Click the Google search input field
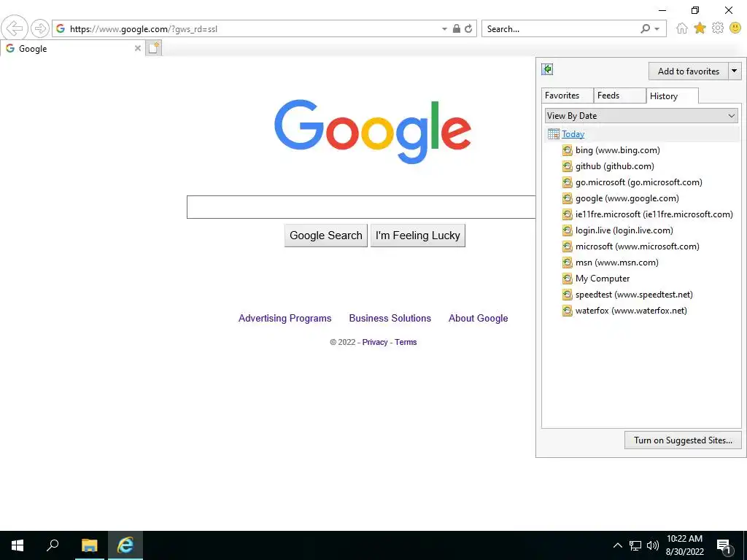This screenshot has height=560, width=747. 361,207
